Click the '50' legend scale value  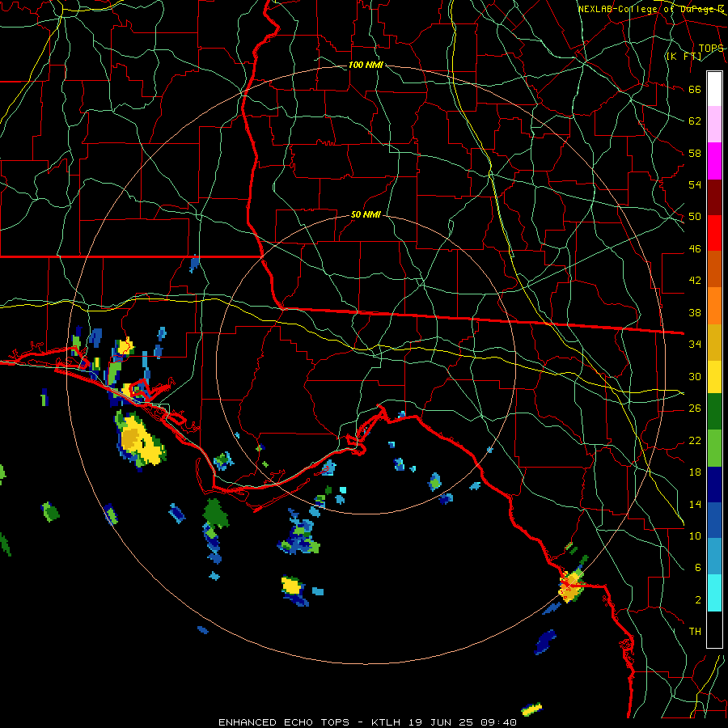tap(695, 217)
